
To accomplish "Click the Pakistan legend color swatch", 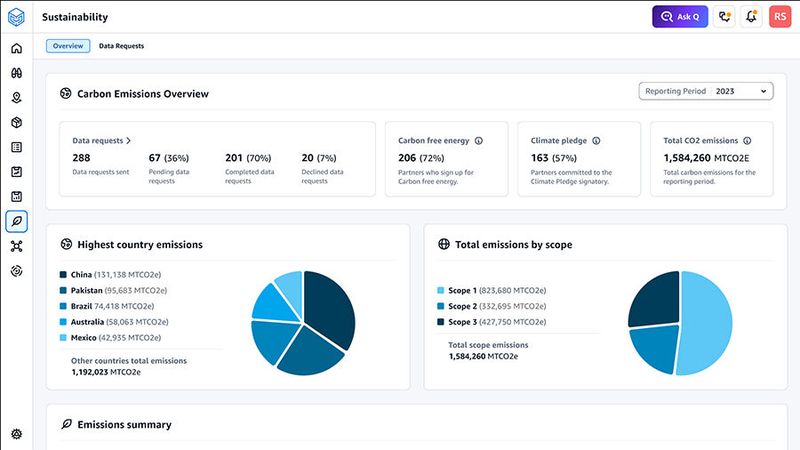I will pos(63,290).
